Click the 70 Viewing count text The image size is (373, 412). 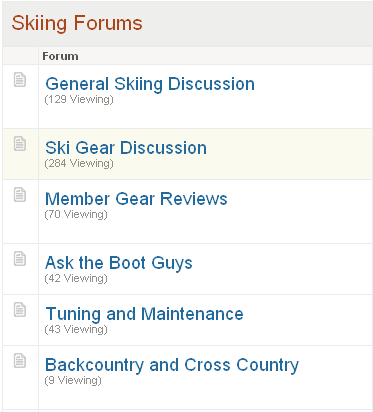pos(76,214)
